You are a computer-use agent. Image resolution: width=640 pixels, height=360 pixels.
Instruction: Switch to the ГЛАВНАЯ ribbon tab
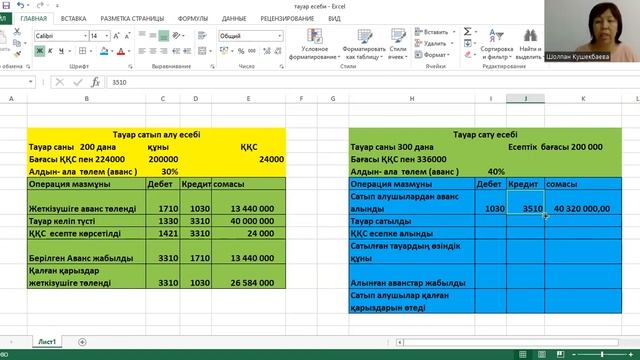[x=33, y=18]
